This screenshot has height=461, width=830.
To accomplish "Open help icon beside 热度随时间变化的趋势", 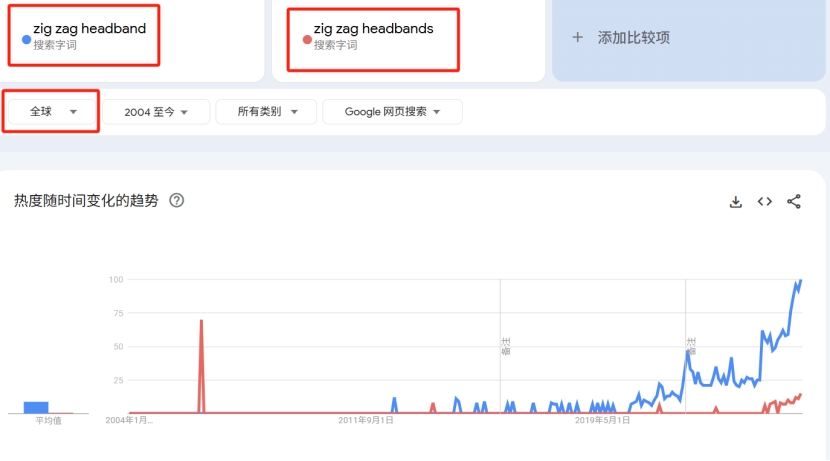I will (177, 201).
